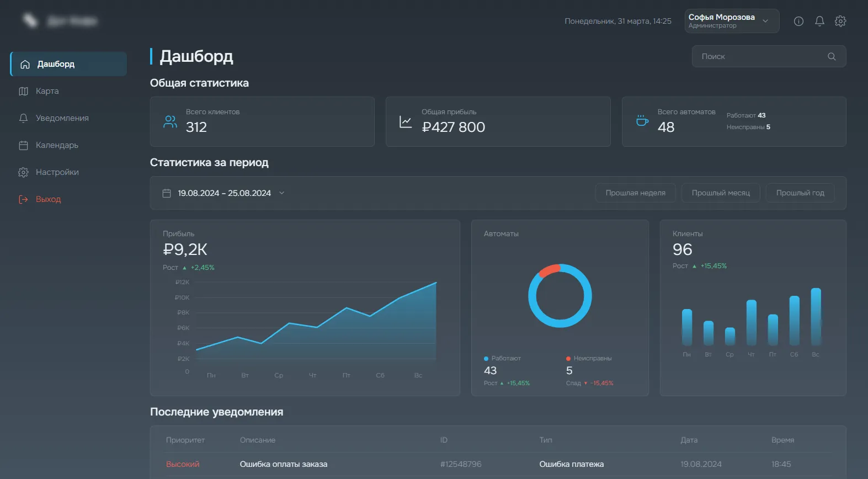Click Ошибка платежа type cell
Image resolution: width=868 pixels, height=479 pixels.
click(572, 464)
